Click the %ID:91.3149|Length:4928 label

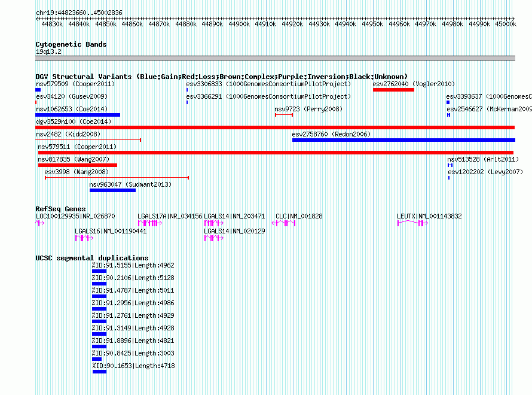(x=133, y=328)
